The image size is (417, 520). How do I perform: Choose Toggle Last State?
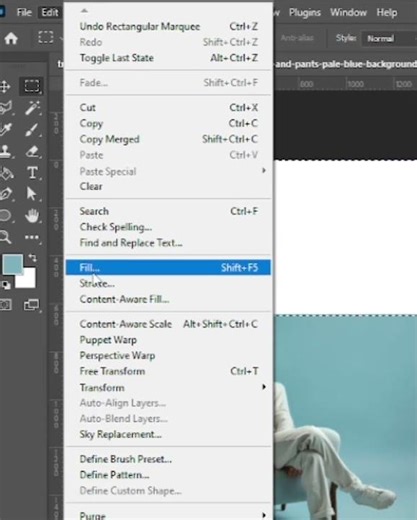tap(169, 58)
